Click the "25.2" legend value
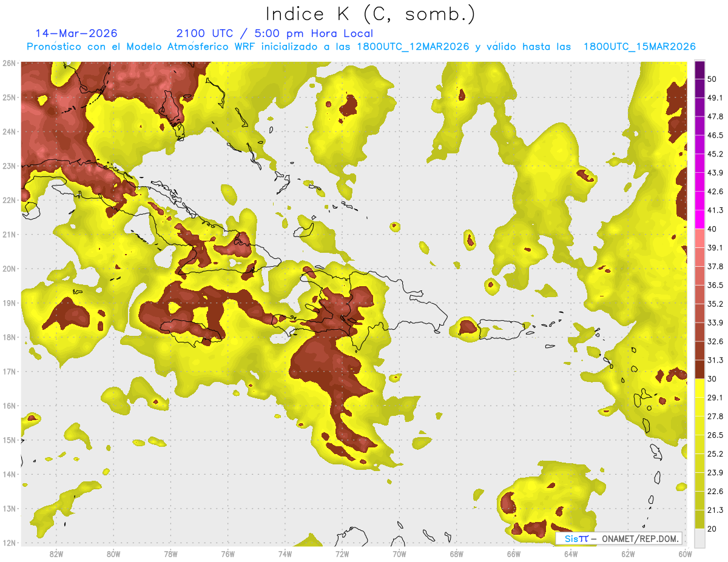 coord(715,454)
